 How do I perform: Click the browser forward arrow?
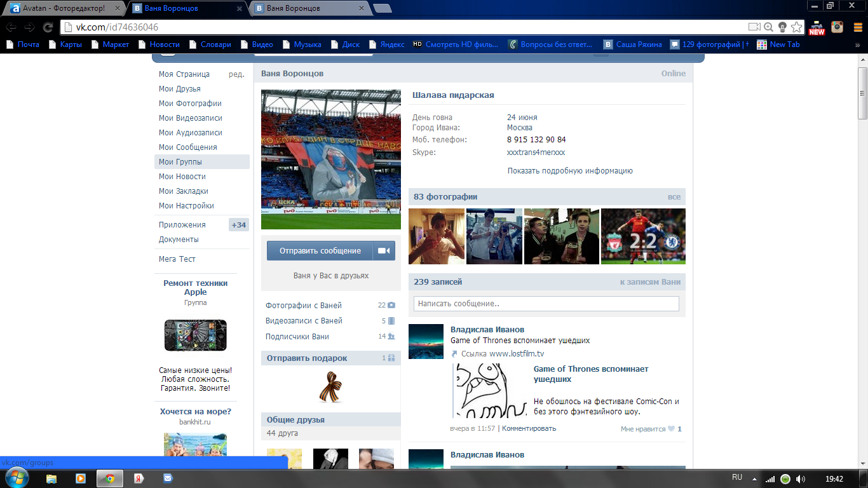click(x=29, y=27)
